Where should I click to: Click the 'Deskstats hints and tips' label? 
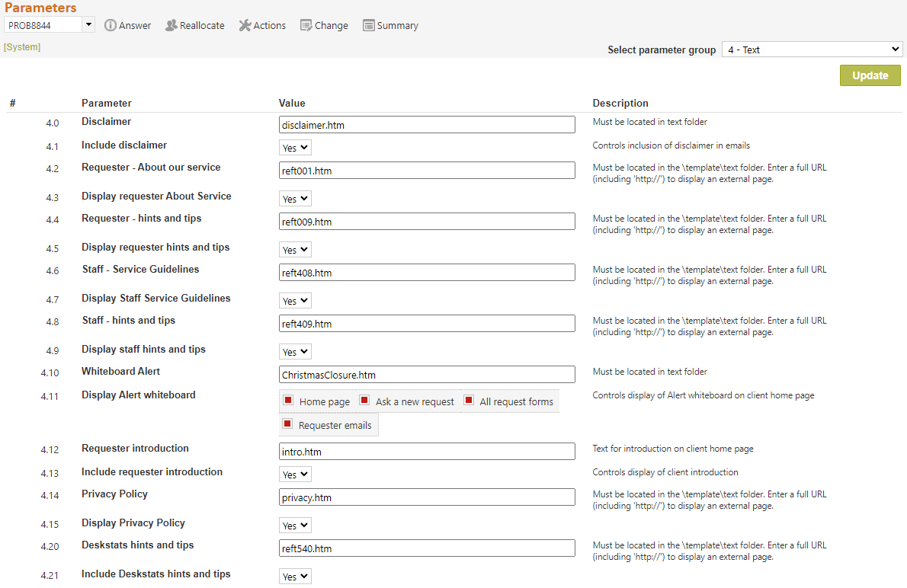pos(138,545)
